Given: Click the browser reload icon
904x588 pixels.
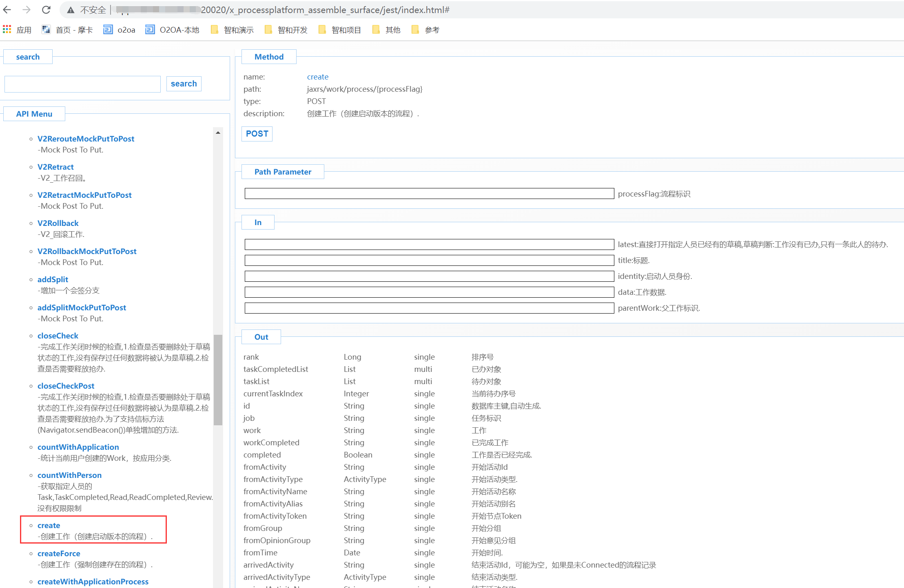Looking at the screenshot, I should pos(46,10).
